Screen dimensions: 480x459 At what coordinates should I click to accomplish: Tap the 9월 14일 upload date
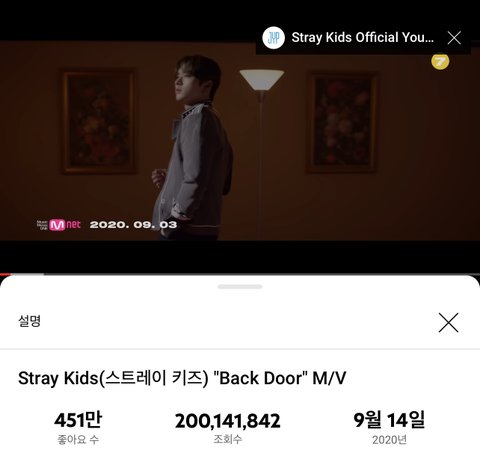tap(389, 420)
